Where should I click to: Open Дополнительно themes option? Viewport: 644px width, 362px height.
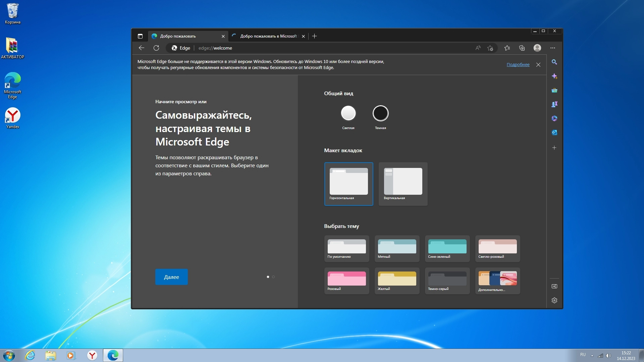[497, 281]
